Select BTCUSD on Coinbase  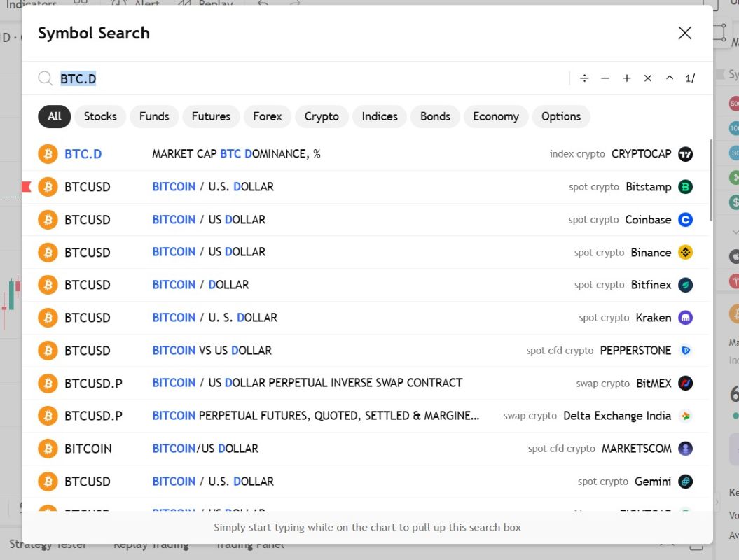pos(365,220)
